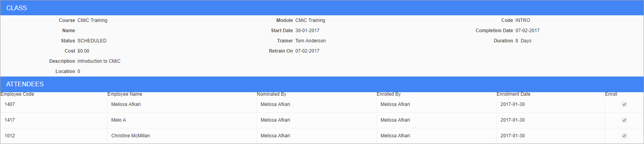This screenshot has width=644, height=144.
Task: Select employee code 1012 cell
Action: (53, 136)
